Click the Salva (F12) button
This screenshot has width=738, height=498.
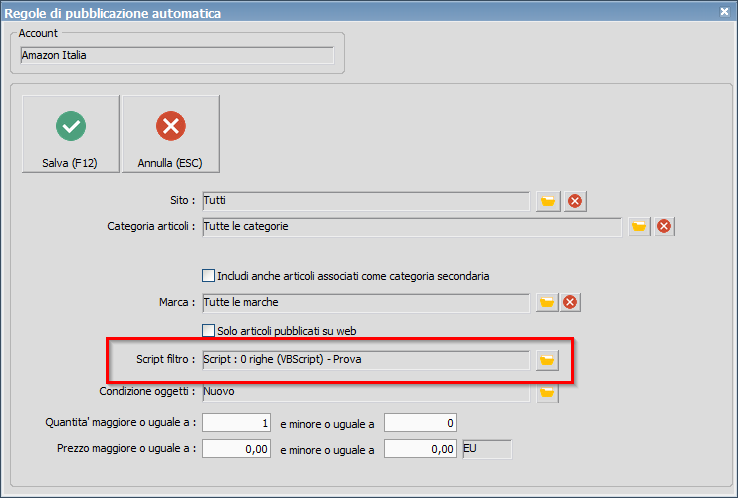pos(71,134)
